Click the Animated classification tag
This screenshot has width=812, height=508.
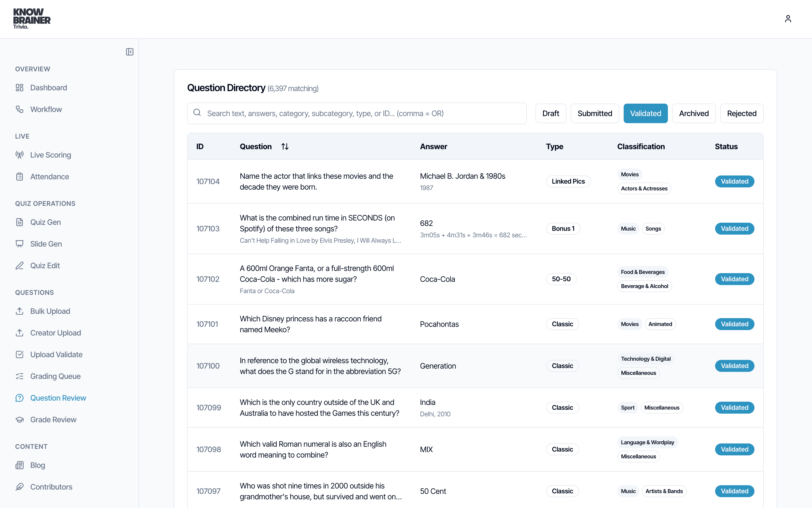[660, 324]
